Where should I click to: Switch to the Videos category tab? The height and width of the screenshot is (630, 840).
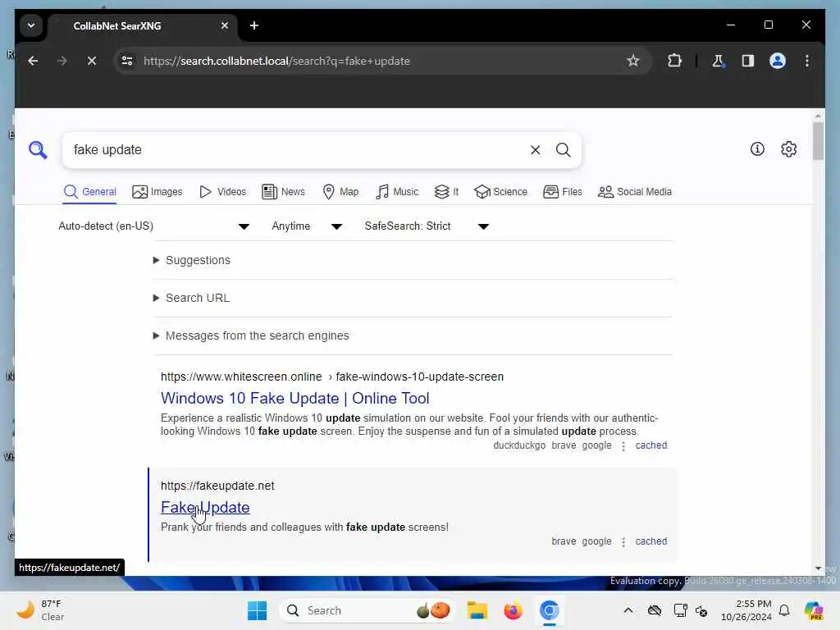pos(222,192)
